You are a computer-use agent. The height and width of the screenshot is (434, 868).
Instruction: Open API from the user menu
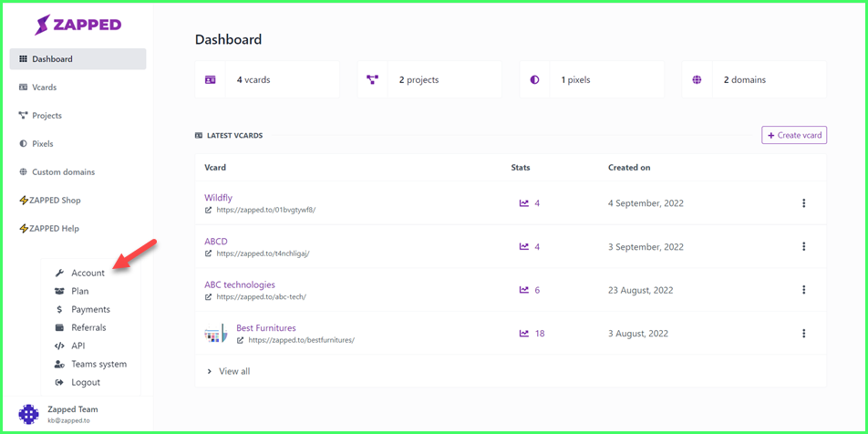(78, 346)
